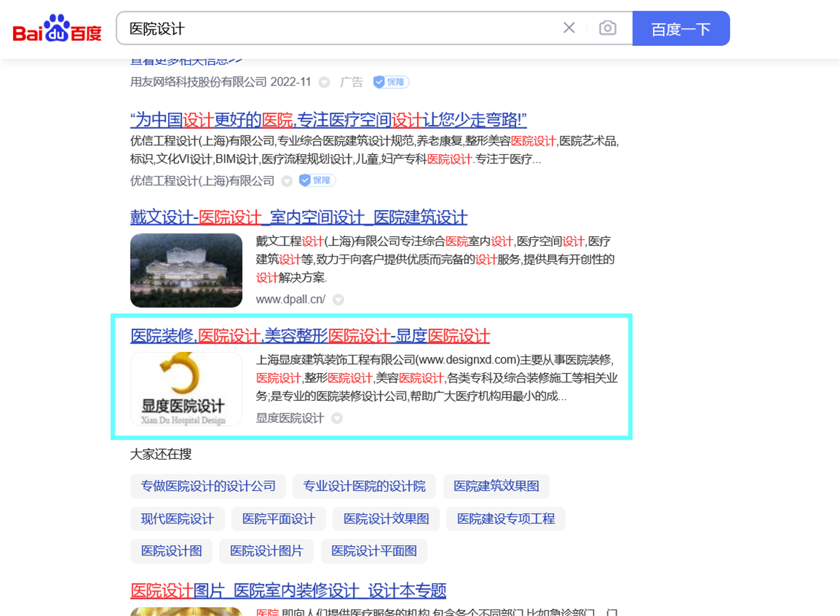Select related search 医院设计图片
This screenshot has width=840, height=616.
coord(266,551)
